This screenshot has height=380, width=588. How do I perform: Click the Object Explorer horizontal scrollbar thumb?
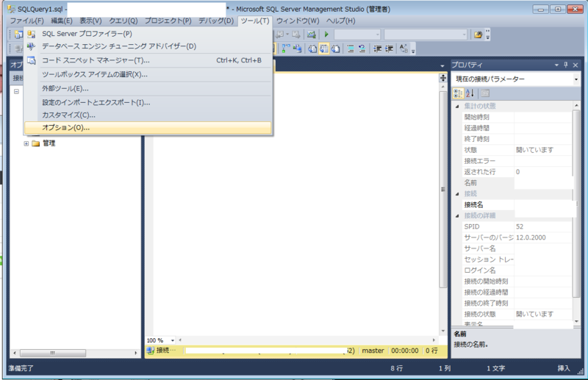pyautogui.click(x=53, y=353)
